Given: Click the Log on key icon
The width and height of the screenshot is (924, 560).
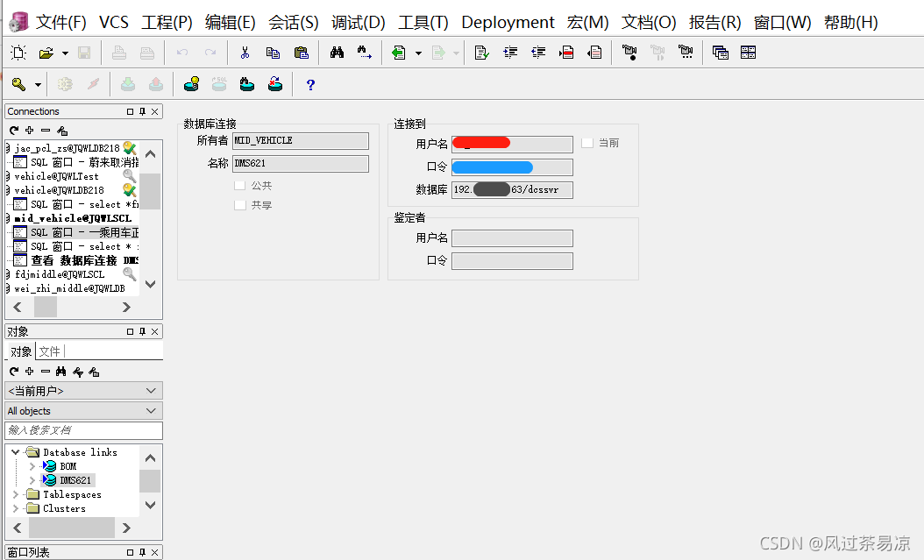Looking at the screenshot, I should [19, 85].
